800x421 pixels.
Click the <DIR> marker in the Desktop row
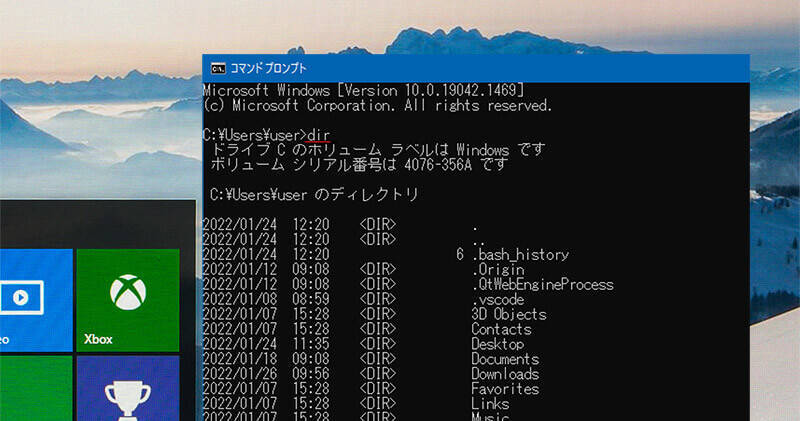(x=378, y=344)
